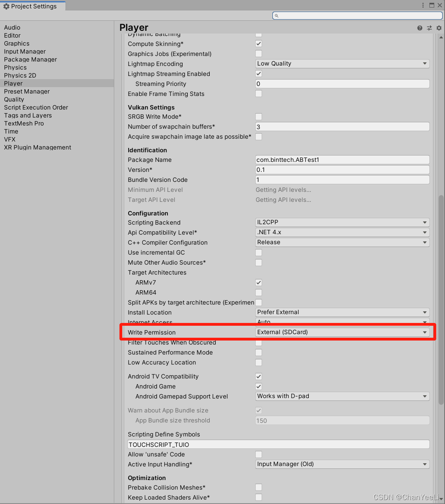Enable Frame Timing Stats checkbox
Screen dimensions: 445x504
coord(259,94)
